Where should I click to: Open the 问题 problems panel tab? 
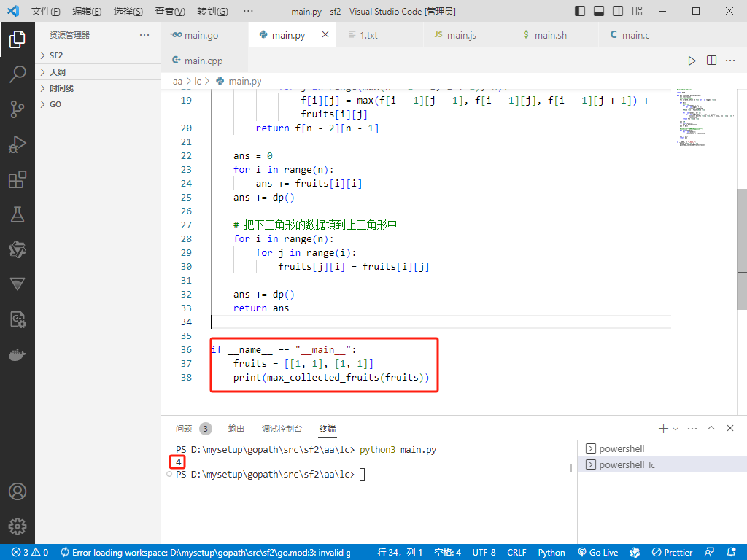tap(184, 429)
